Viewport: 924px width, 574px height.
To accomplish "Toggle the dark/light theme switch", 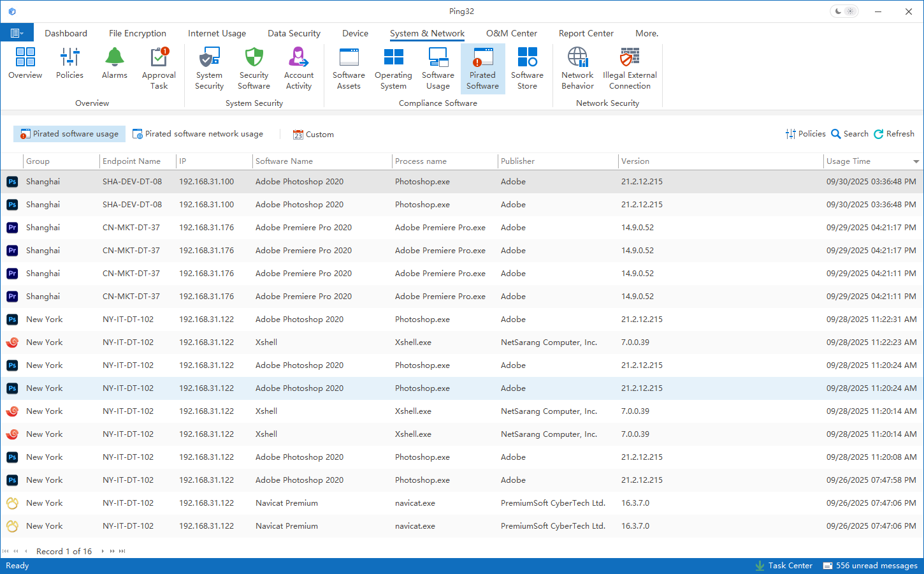I will (844, 11).
